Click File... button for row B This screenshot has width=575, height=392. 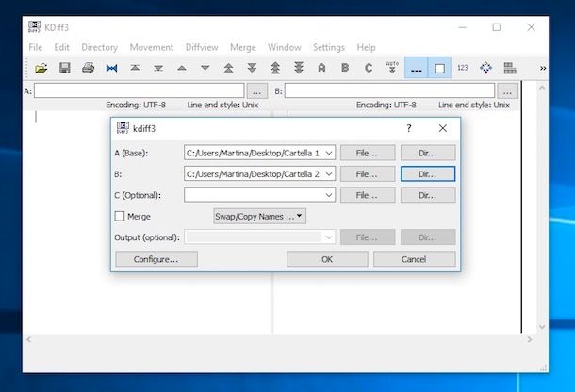368,173
